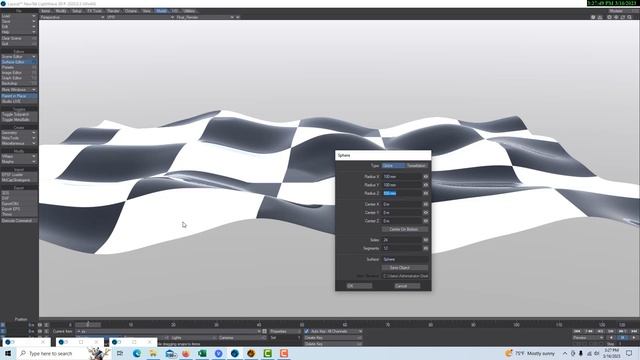This screenshot has height=360, width=640.
Task: Click Toggle Subpatch
Action: pyautogui.click(x=19, y=114)
